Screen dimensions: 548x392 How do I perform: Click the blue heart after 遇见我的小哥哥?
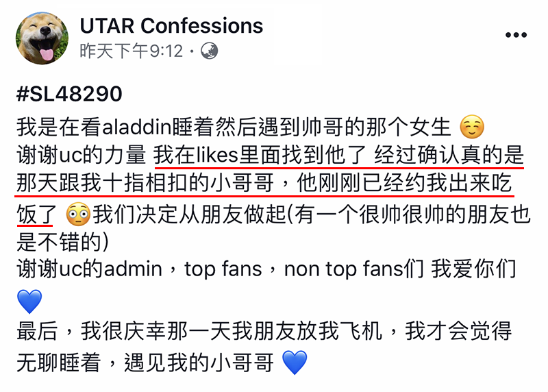(295, 363)
